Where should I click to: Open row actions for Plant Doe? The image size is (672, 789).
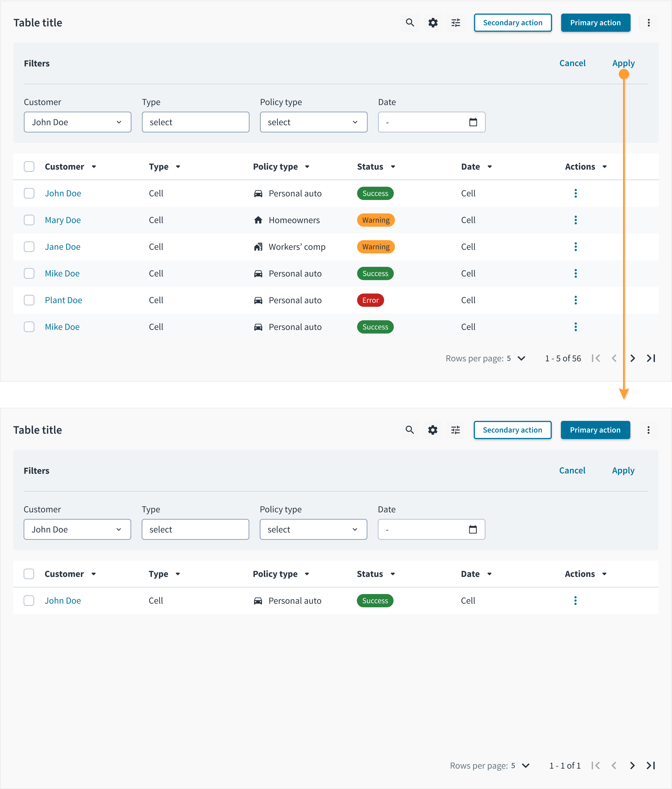[x=575, y=300]
